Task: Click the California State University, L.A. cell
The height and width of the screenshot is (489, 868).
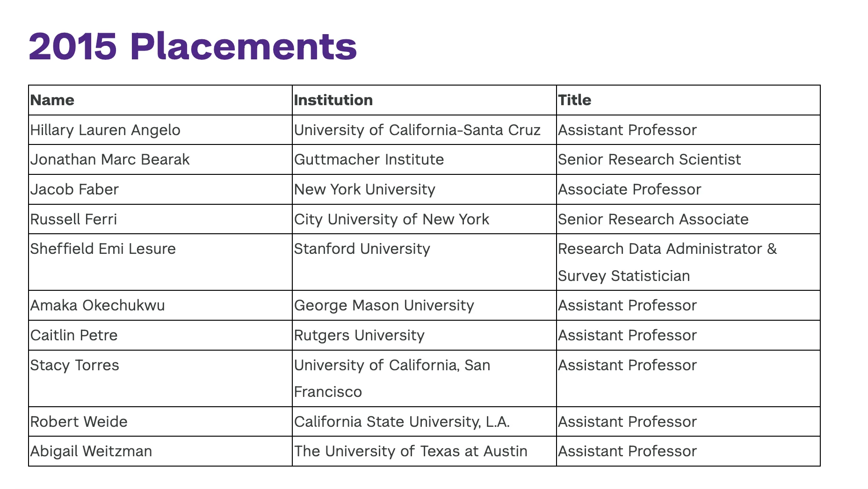Action: pos(402,422)
